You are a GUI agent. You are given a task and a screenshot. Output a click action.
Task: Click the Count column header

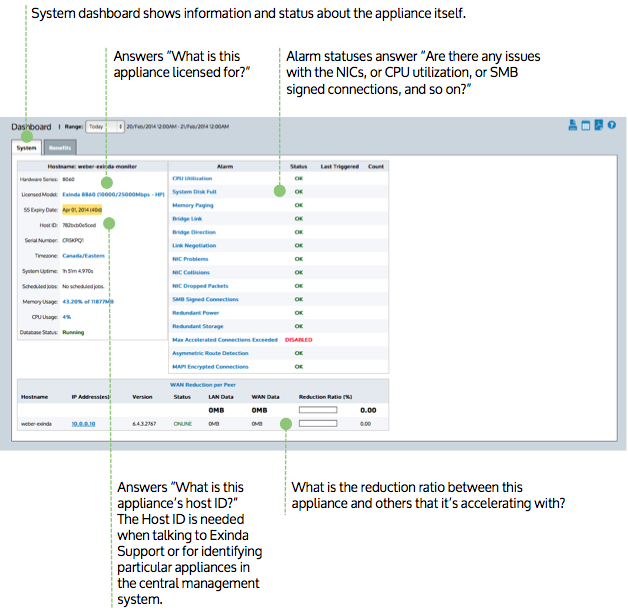point(376,167)
